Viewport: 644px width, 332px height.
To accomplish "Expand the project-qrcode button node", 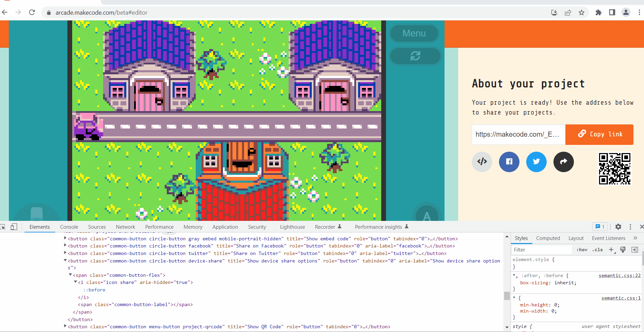I will point(65,326).
